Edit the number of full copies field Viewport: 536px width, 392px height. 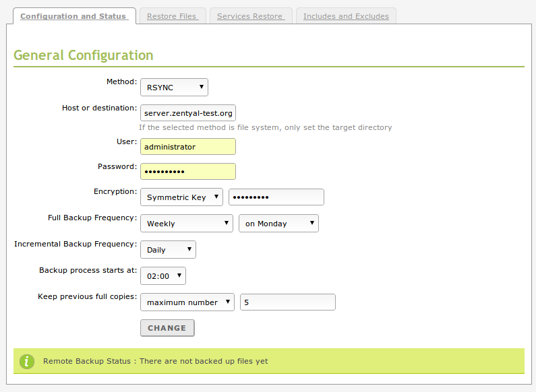(x=288, y=302)
